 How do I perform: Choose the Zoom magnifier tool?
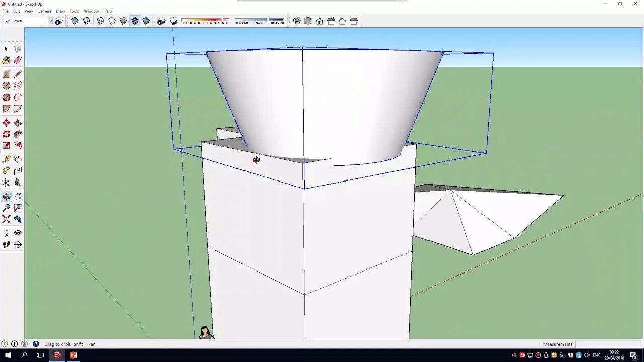pos(6,208)
